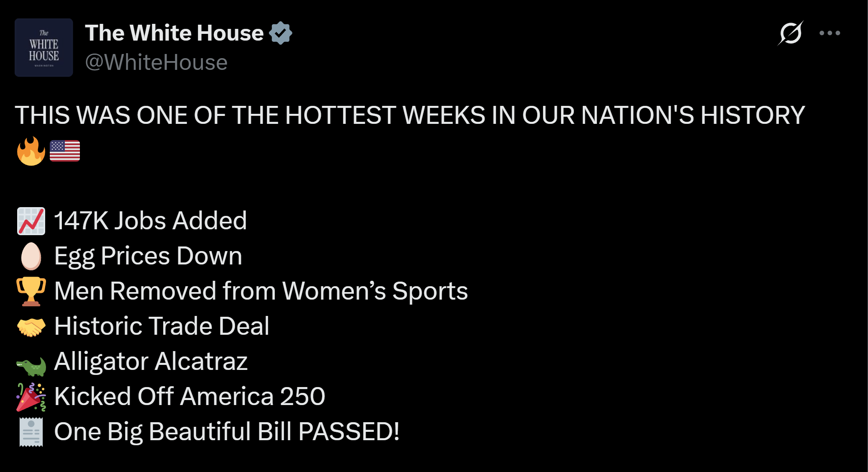
Task: Click the "Alligator Alcatraz" text
Action: [x=151, y=361]
